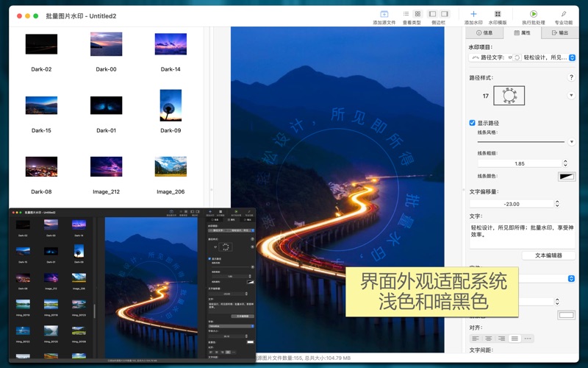Open the 水印项目 watermark item dropdown
Screen dimensions: 588x368
pyautogui.click(x=572, y=57)
